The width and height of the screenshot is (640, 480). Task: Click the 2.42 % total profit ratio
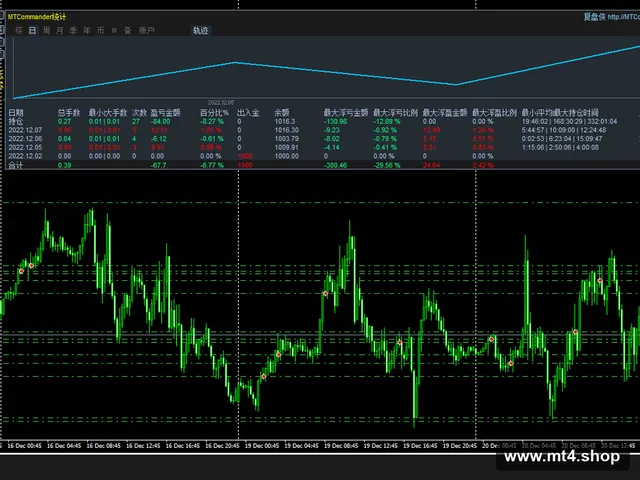pyautogui.click(x=483, y=165)
